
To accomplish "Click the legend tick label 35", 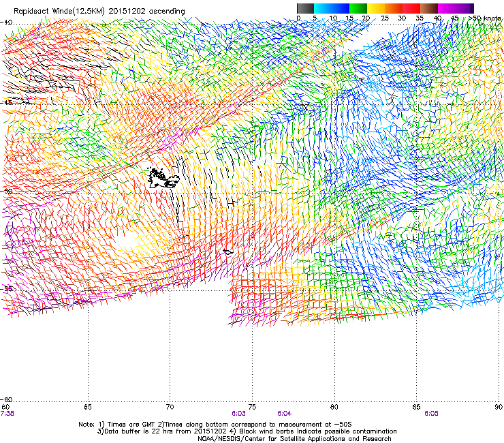I will pos(420,18).
